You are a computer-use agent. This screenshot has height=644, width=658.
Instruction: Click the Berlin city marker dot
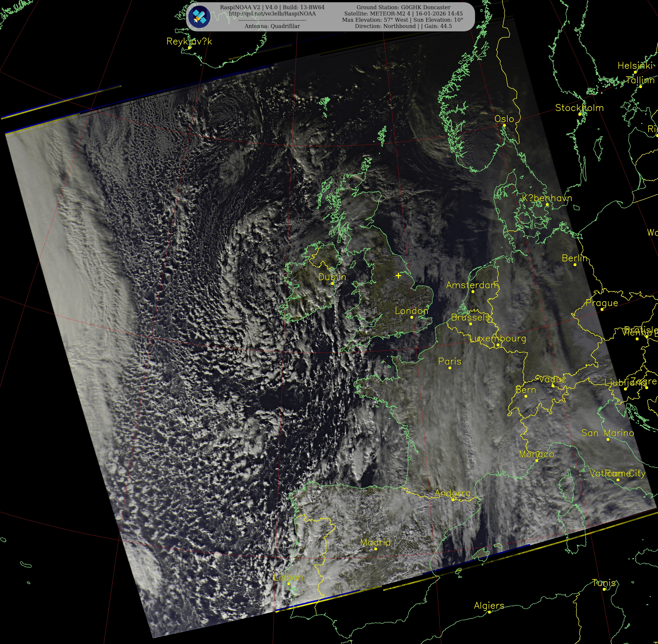click(x=575, y=264)
